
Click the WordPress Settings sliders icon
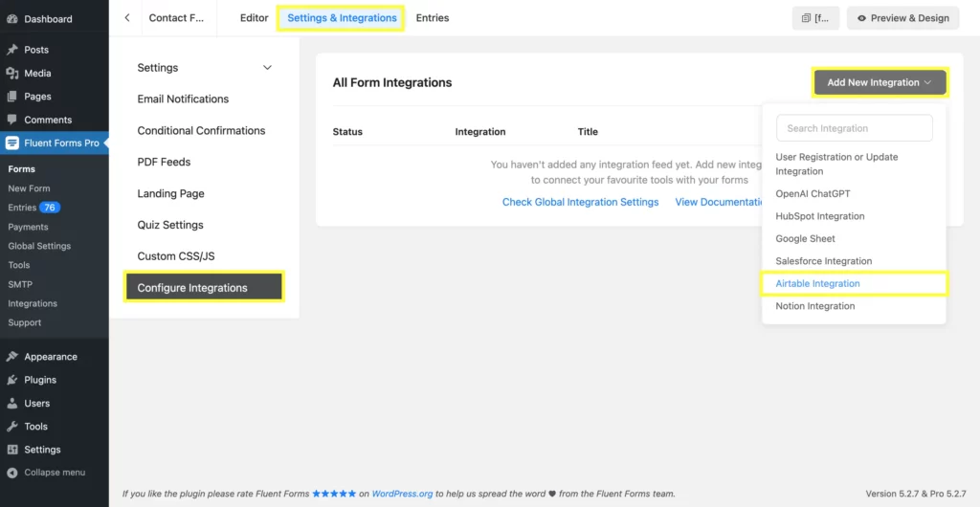(x=11, y=450)
